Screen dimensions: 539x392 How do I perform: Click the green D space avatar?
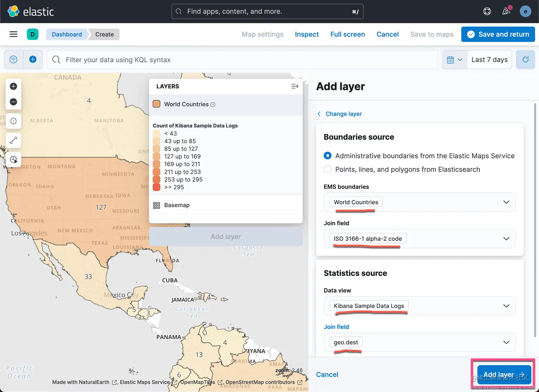(x=32, y=34)
